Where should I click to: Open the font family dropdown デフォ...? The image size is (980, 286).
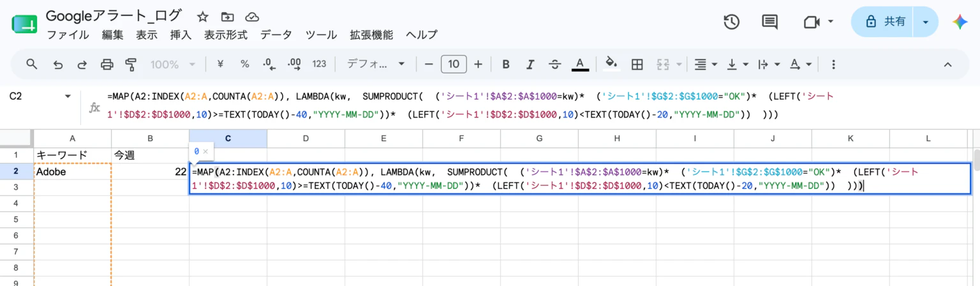click(x=376, y=64)
